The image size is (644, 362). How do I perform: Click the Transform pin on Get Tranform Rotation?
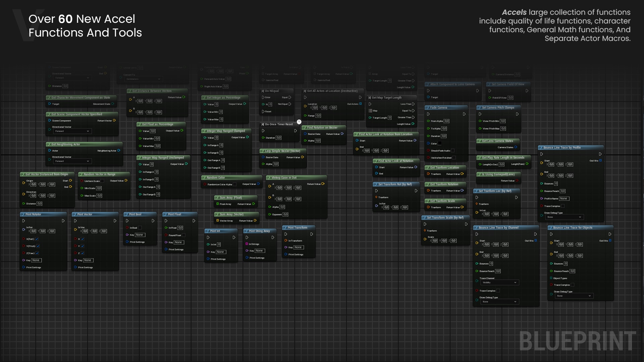(x=428, y=190)
